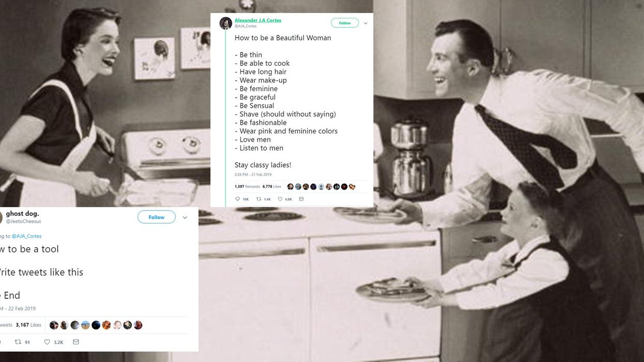Click the @AJA_Cortes mention in ghost dog's reply
The image size is (644, 362).
pyautogui.click(x=26, y=236)
